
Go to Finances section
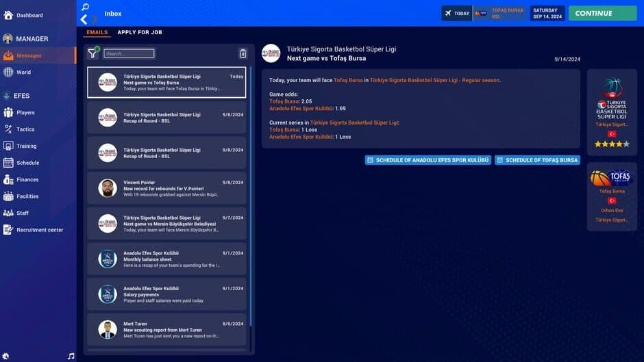pos(28,179)
